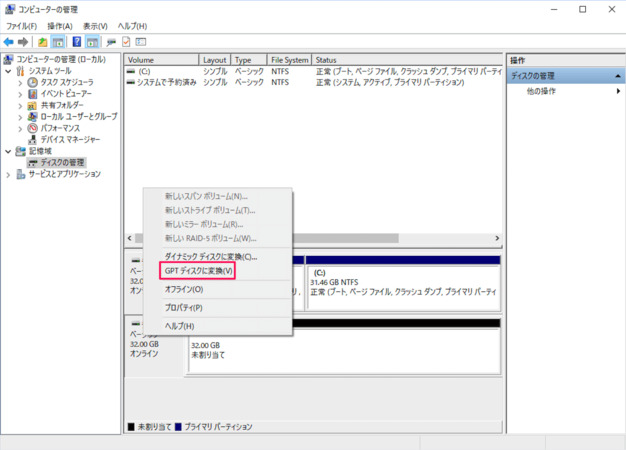Screen dimensions: 626x450
Task: Click the Back arrow toolbar icon
Action: click(8, 42)
